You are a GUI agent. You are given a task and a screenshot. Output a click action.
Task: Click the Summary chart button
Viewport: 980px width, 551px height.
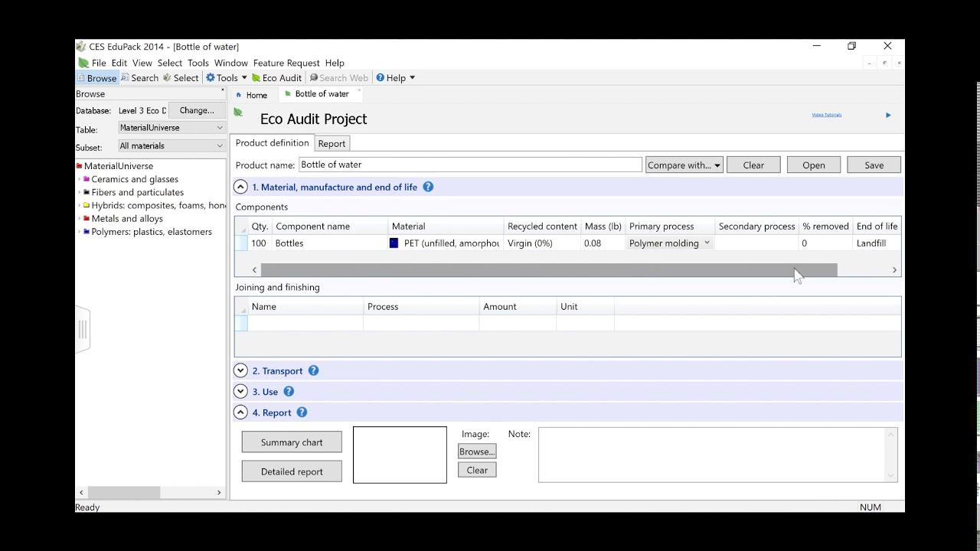292,442
